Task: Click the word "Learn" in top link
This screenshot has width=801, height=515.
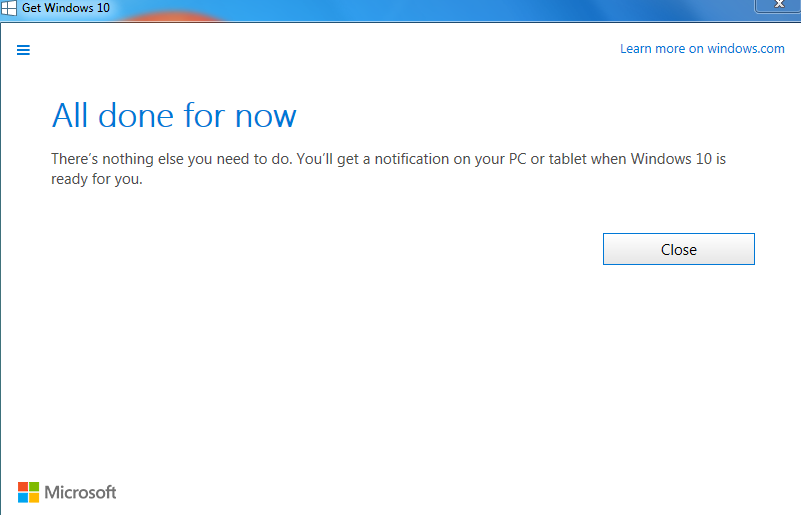Action: [636, 49]
